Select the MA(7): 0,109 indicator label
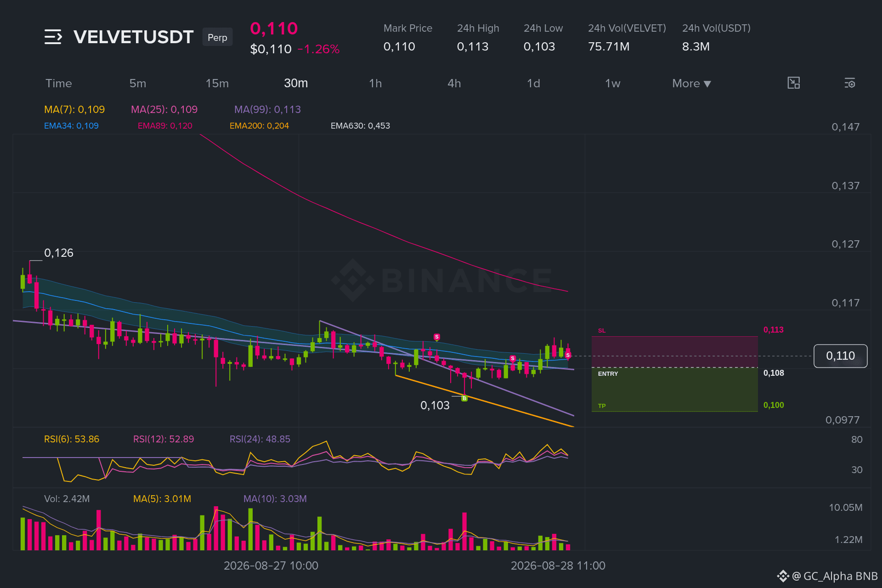 coord(74,109)
